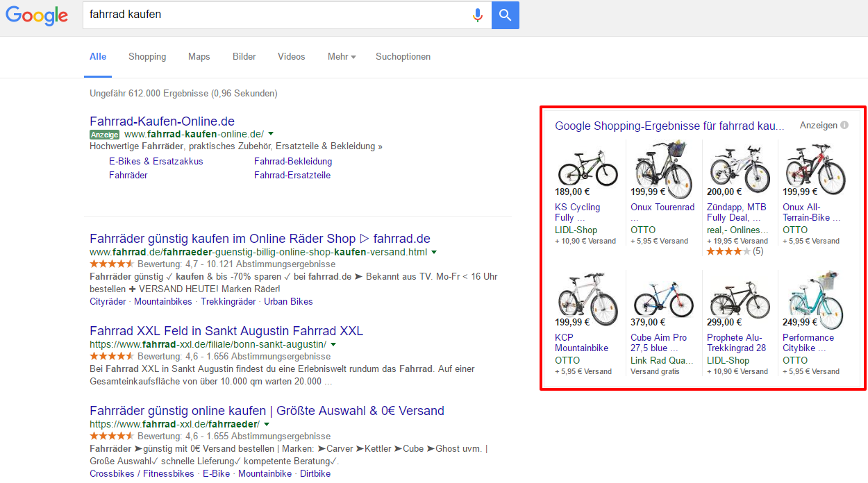Open Mountainbike sublink under Fahrrad XXL
Screen dimensions: 868x483
click(265, 473)
